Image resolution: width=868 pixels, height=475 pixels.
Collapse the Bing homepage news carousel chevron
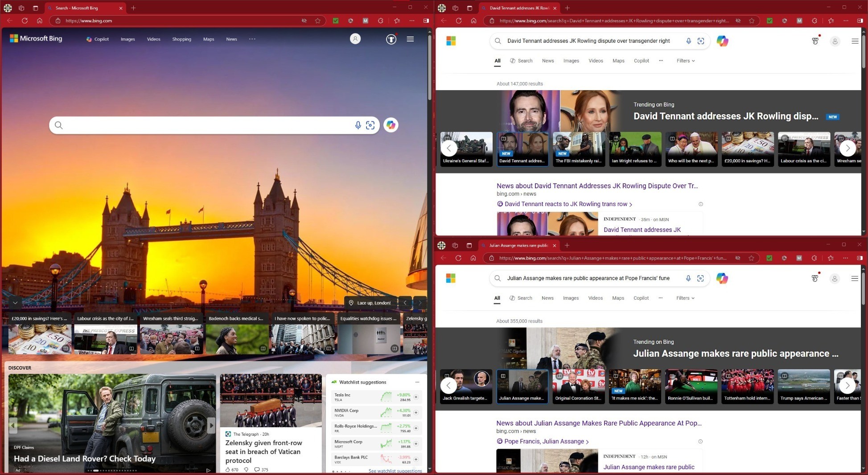pyautogui.click(x=15, y=303)
